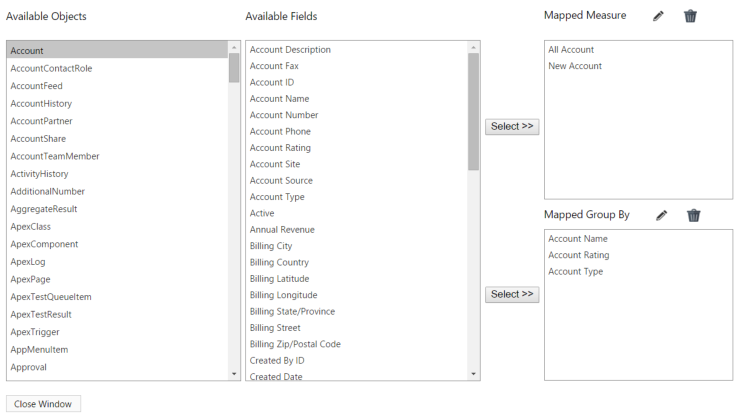This screenshot has height=420, width=742.
Task: Click trash icon beside Mapped Group By
Action: tap(694, 215)
